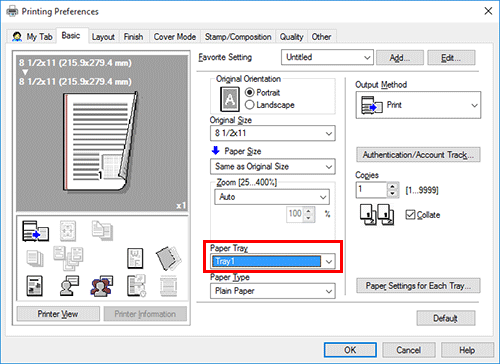Screen dimensions: 500x364
Task: Click the Copies number input field
Action: pos(371,190)
